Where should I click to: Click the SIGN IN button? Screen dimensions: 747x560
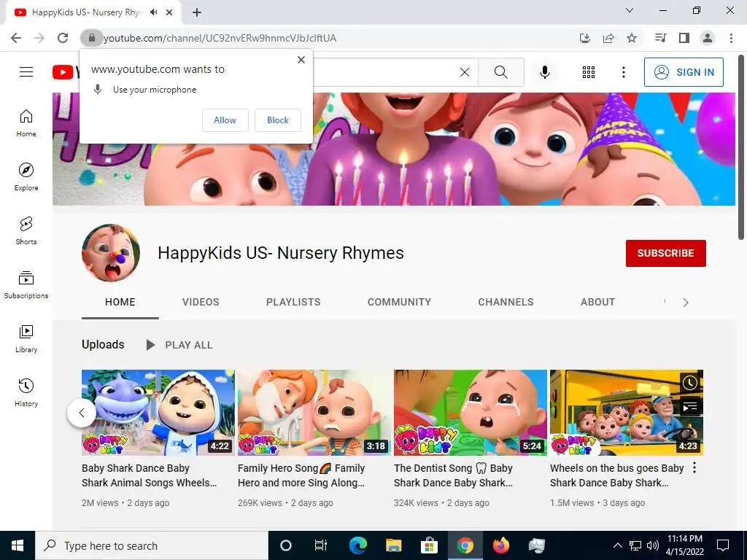click(684, 72)
